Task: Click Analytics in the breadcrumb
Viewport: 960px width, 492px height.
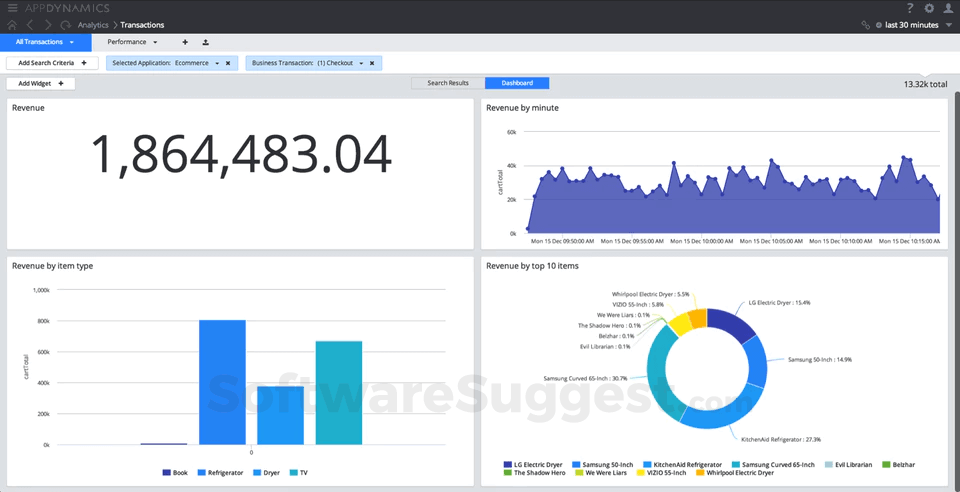Action: [93, 25]
